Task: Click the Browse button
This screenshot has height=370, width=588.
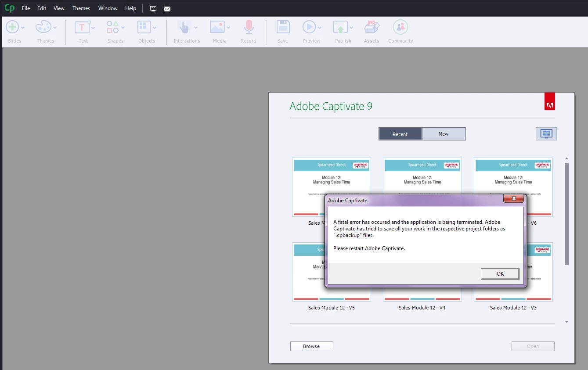Action: click(x=311, y=346)
